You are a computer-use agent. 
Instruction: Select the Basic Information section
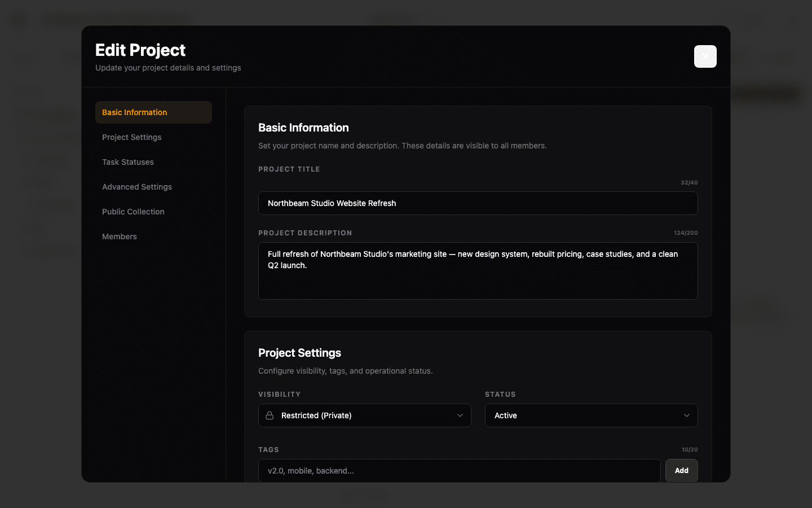pos(153,112)
